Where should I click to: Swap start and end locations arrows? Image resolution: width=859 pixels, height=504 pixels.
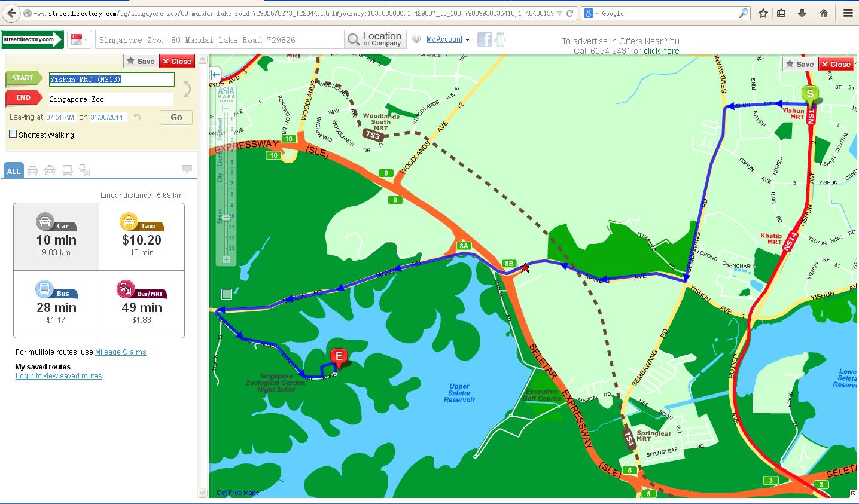[x=187, y=89]
